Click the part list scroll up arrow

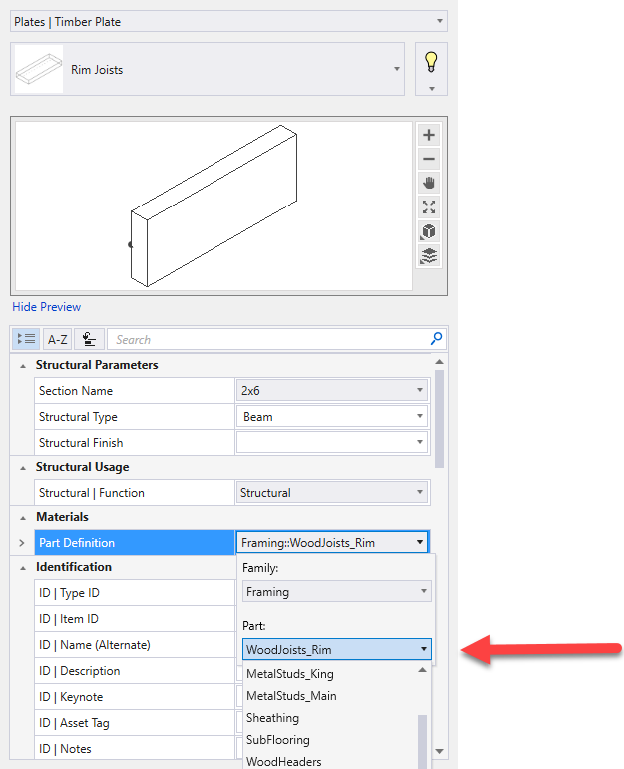(422, 670)
